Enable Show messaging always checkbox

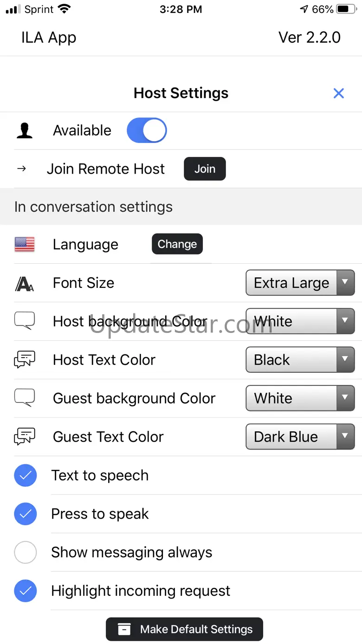click(x=26, y=553)
